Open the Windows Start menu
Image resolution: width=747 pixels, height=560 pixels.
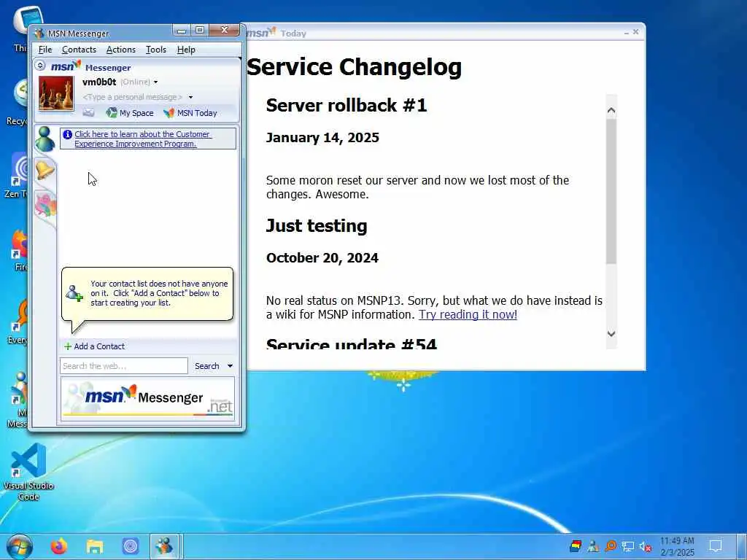[x=20, y=546]
